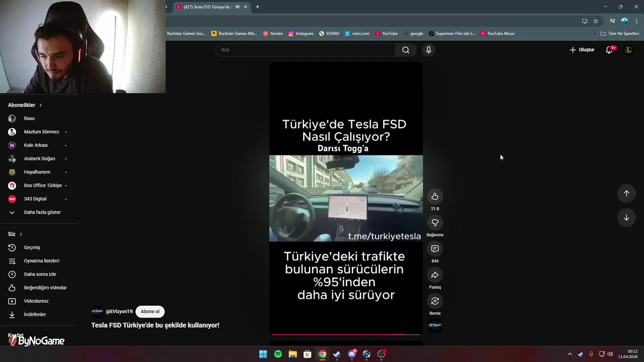Seek on the short's red progress bar
This screenshot has width=644, height=362.
pos(346,334)
